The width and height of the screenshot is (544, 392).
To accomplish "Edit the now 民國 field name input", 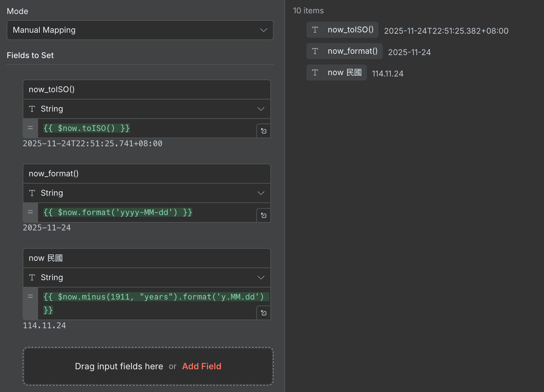I will pyautogui.click(x=147, y=258).
